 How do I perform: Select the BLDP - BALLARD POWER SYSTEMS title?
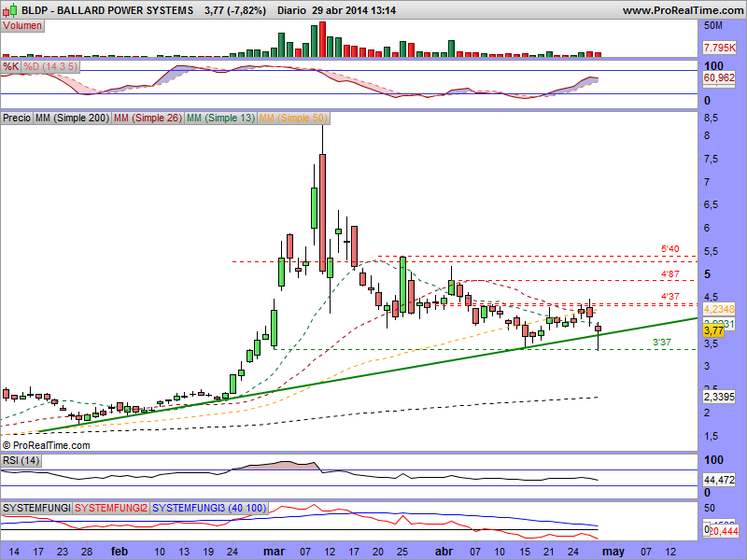pos(107,10)
